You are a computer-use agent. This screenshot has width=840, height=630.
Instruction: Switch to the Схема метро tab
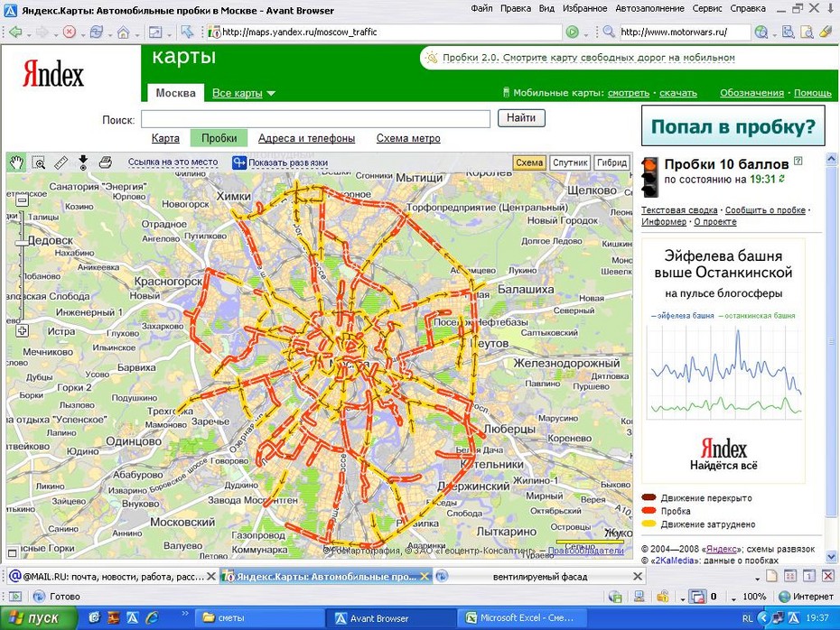pyautogui.click(x=408, y=138)
